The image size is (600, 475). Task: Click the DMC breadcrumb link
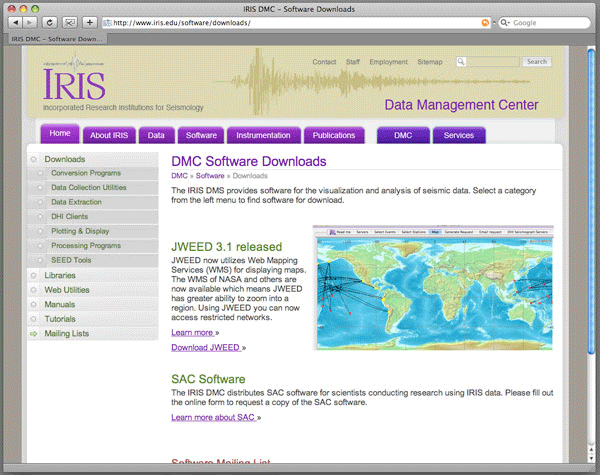coord(179,176)
